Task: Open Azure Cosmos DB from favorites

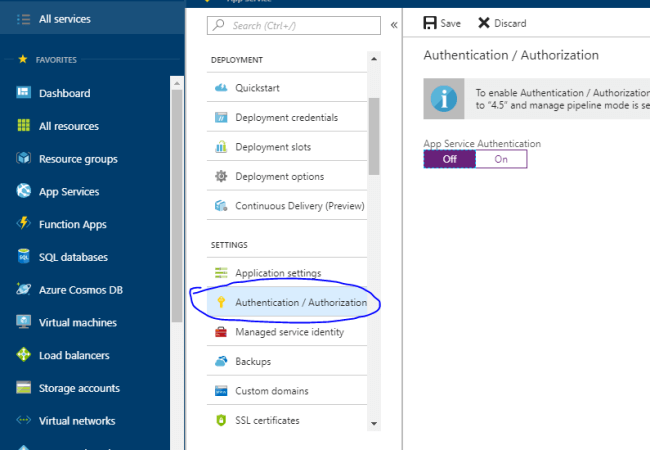Action: (81, 290)
